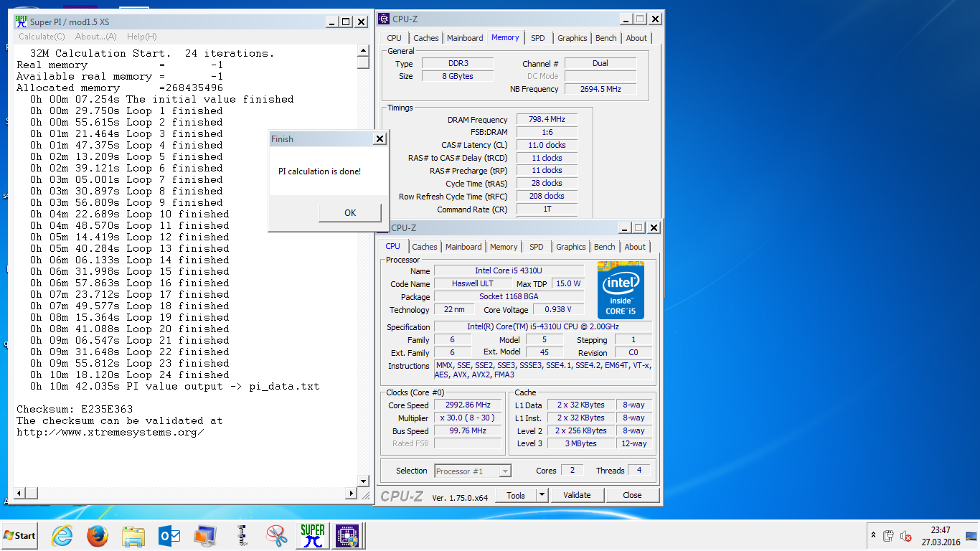Viewport: 980px width, 551px height.
Task: Click the power plug battery tray icon
Action: (x=888, y=535)
